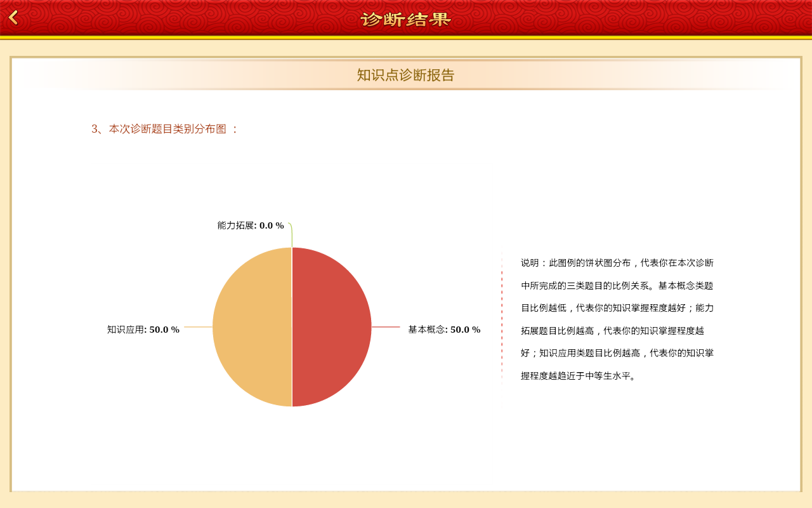
Task: Click the 说明 explanation paragraph
Action: 617,319
